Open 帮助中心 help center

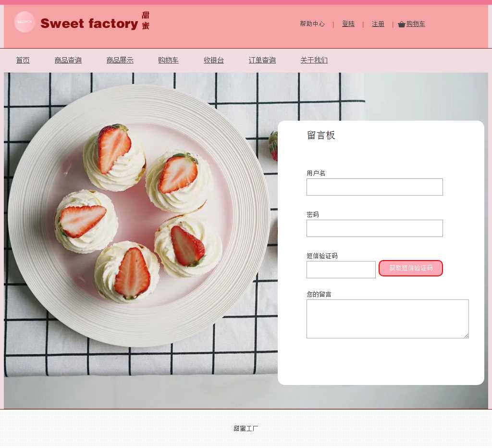[x=312, y=24]
